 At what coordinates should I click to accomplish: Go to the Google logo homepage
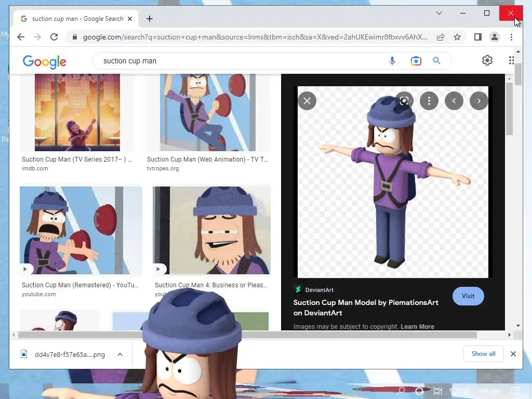(45, 62)
